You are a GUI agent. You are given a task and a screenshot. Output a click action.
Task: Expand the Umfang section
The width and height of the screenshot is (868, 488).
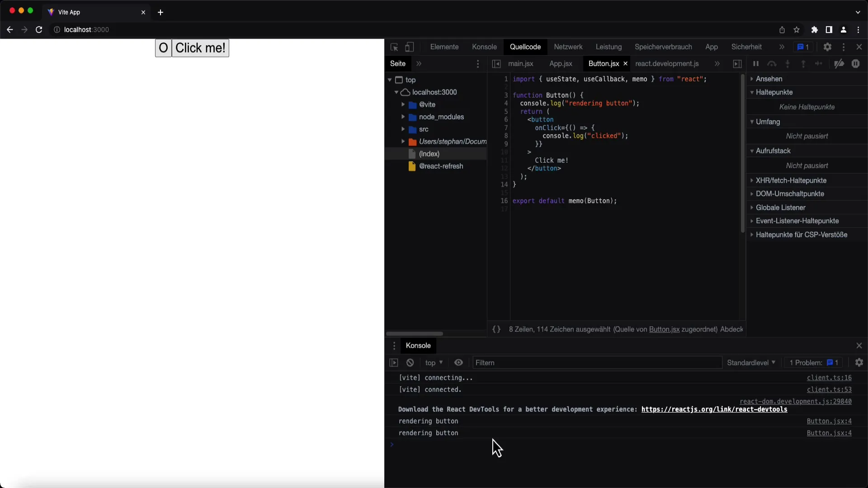752,122
